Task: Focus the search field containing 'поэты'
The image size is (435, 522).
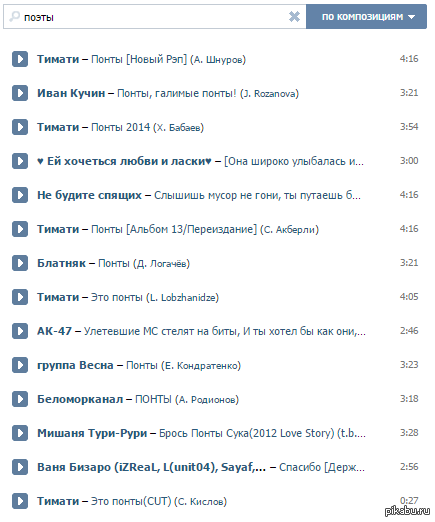Action: pos(153,17)
